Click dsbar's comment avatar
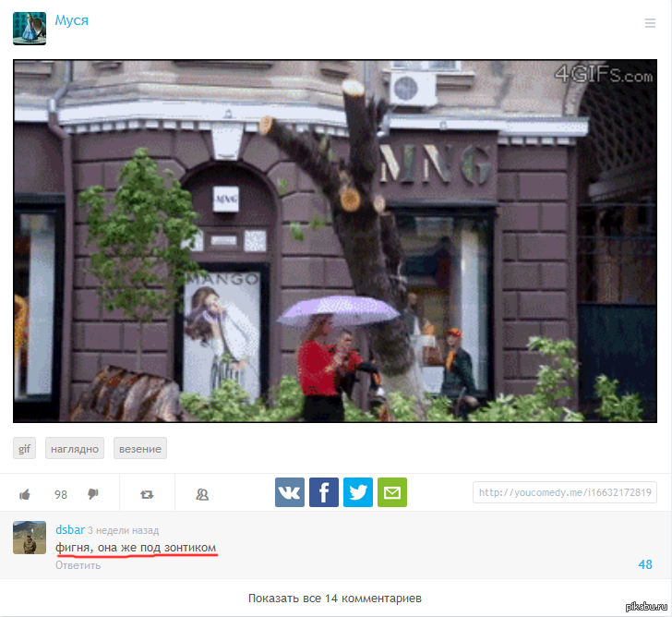The height and width of the screenshot is (617, 672). (x=30, y=538)
